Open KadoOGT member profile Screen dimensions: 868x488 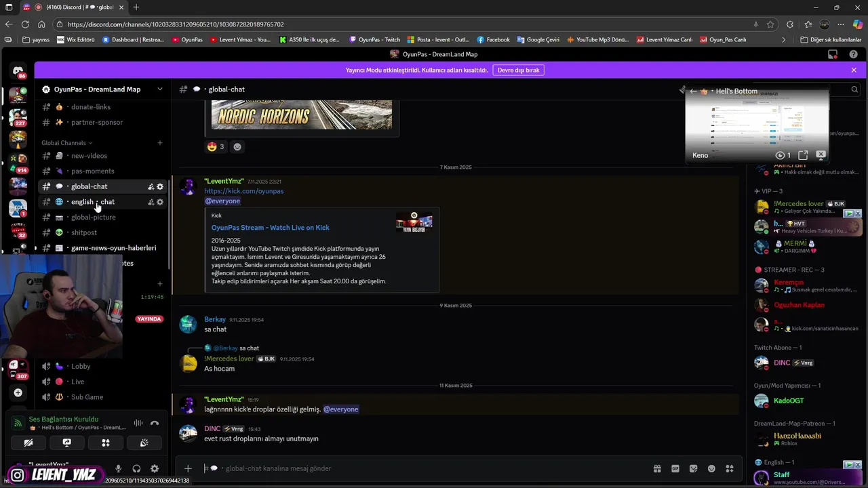789,401
